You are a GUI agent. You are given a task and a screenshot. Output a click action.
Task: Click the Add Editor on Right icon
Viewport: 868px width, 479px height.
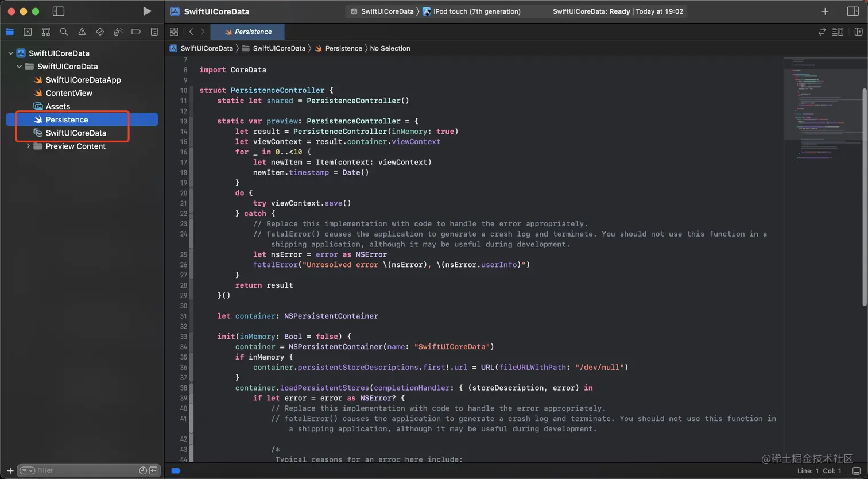pos(858,32)
